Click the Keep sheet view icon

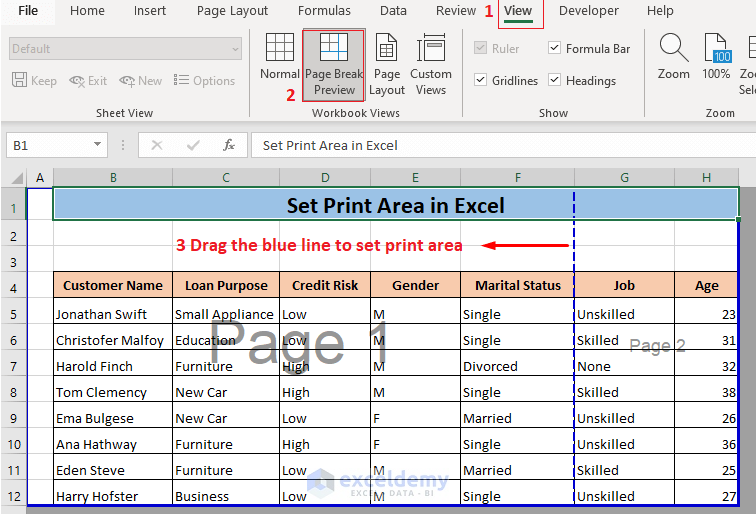(20, 80)
